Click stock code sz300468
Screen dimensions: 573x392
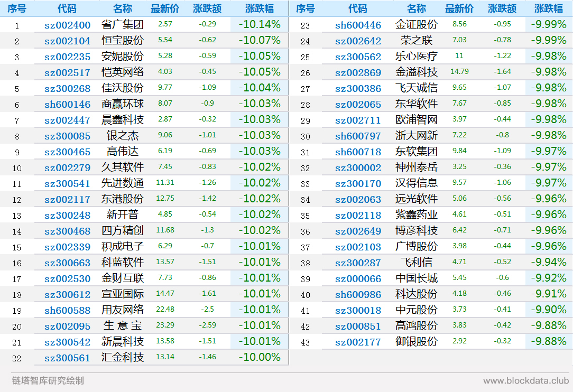(x=67, y=231)
